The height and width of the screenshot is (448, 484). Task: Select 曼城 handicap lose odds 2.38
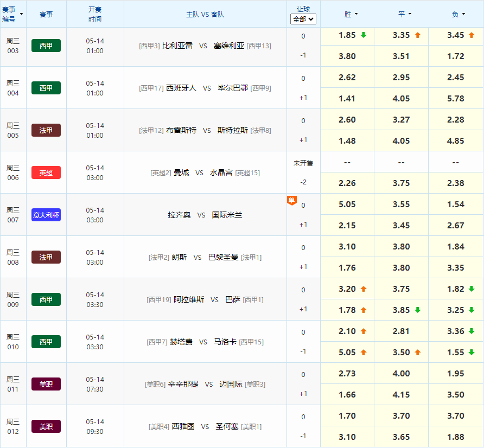(456, 183)
